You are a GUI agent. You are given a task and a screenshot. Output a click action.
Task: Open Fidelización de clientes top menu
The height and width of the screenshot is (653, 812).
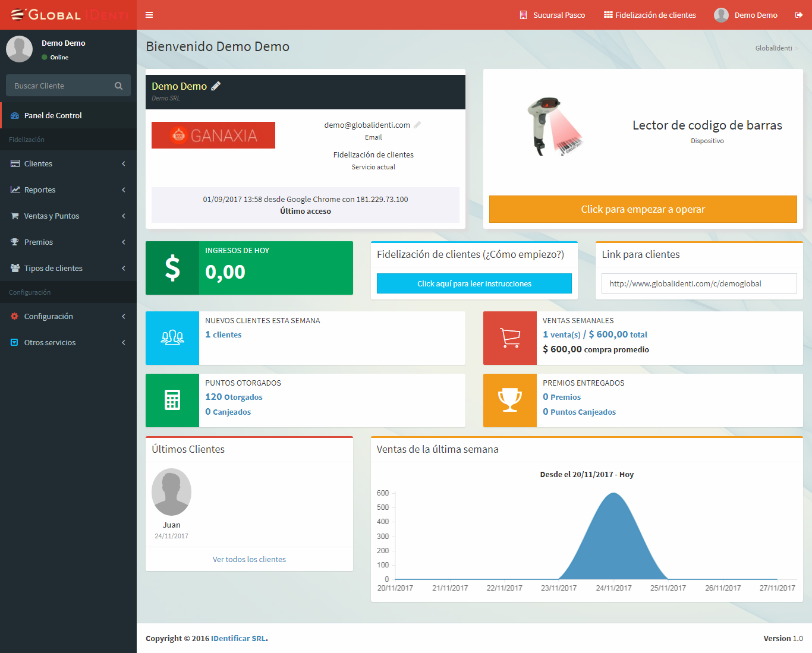coord(650,15)
